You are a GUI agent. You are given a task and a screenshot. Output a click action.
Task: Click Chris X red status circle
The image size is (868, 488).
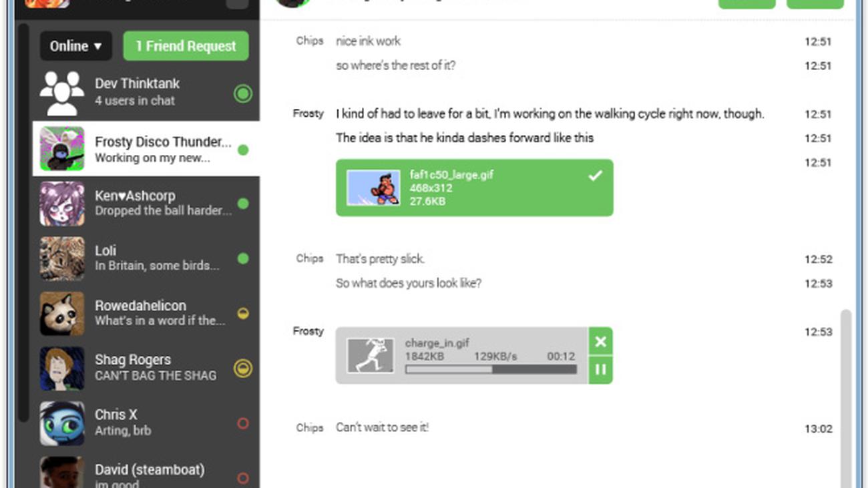[243, 423]
